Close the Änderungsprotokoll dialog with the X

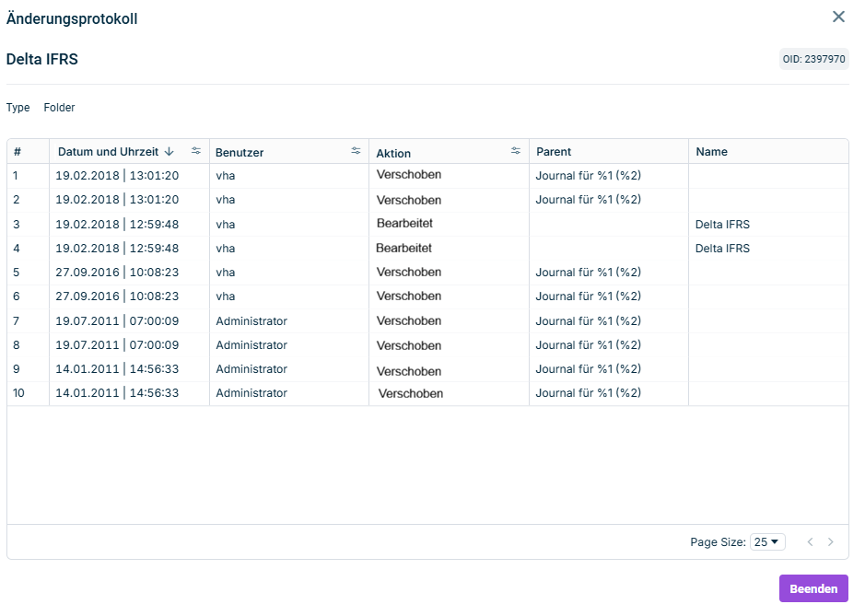[838, 17]
